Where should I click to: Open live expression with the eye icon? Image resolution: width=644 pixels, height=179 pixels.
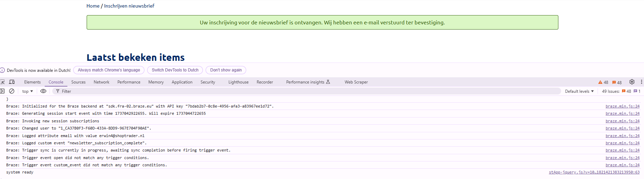43,91
